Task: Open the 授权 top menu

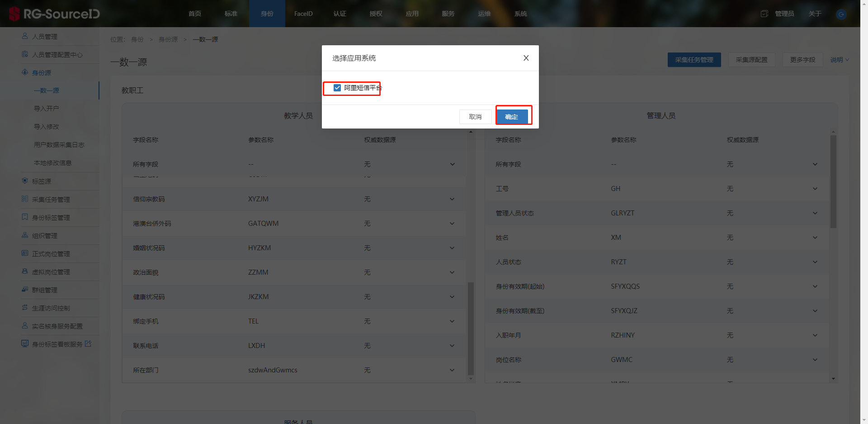Action: tap(376, 14)
